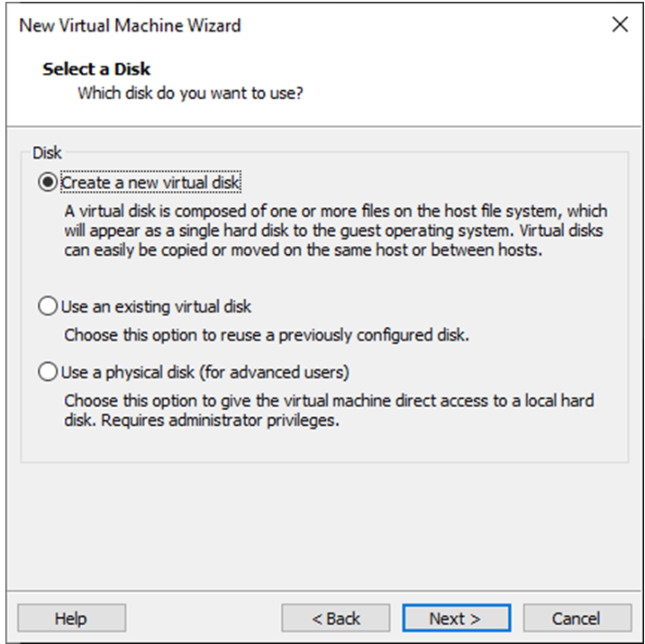Choose the Use an existing virtual disk option
This screenshot has width=645, height=644.
pos(47,307)
